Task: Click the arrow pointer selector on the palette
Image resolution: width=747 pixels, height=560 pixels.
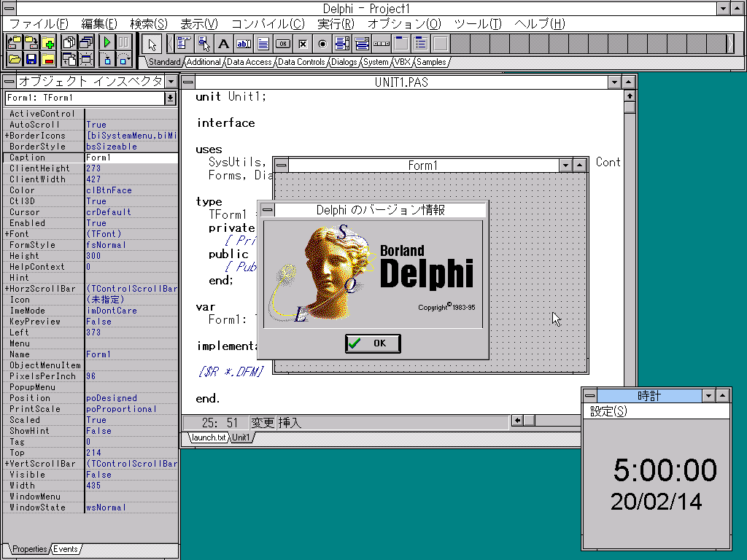Action: click(153, 44)
